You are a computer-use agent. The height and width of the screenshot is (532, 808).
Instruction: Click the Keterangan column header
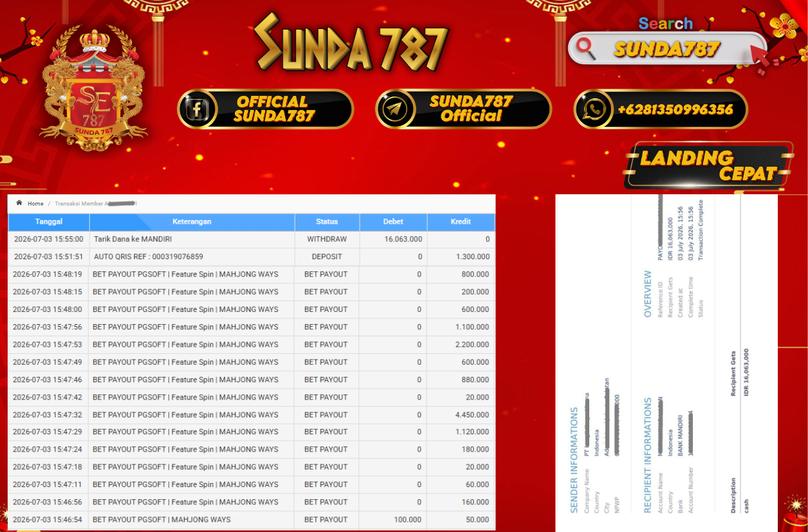tap(192, 222)
